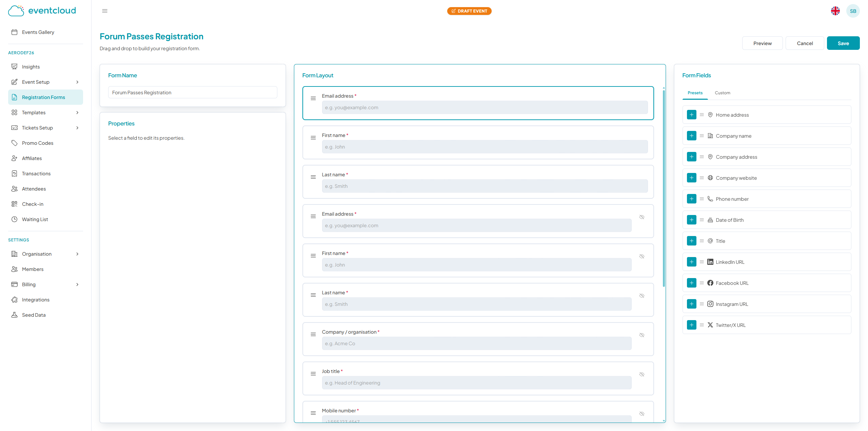Toggle visibility of Mobile number field

642,414
